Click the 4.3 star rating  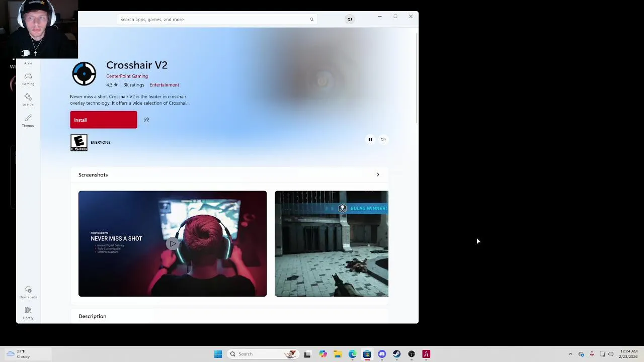pos(112,85)
